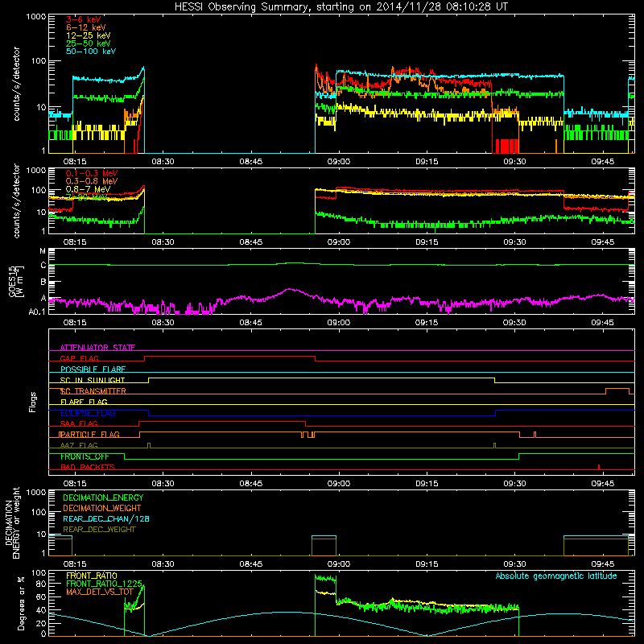Click the DECIMATION ENERGY or weight axis label

click(12, 522)
